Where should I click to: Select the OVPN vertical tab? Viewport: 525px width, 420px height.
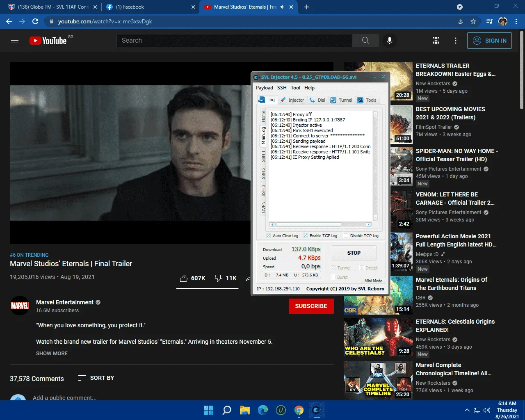coord(263,208)
